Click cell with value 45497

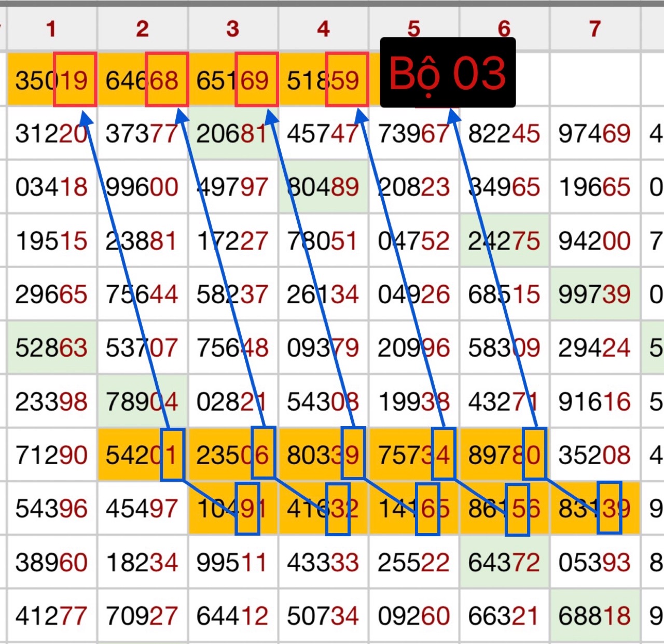click(x=143, y=509)
